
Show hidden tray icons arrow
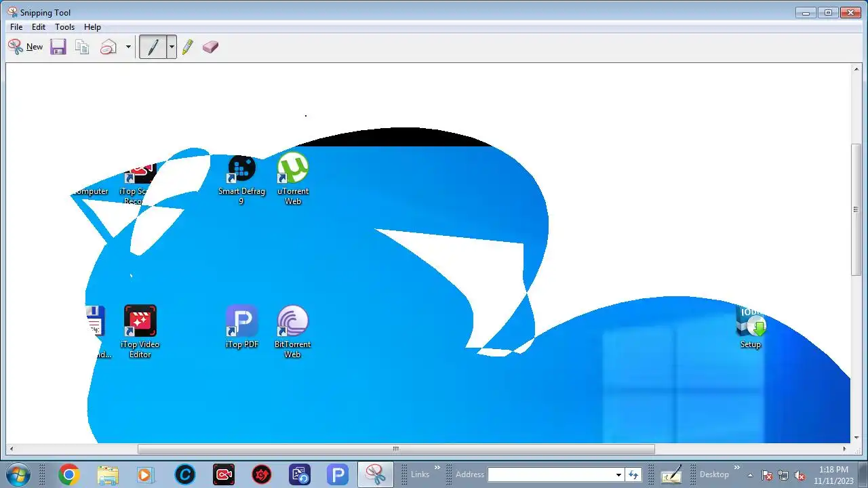(x=750, y=474)
